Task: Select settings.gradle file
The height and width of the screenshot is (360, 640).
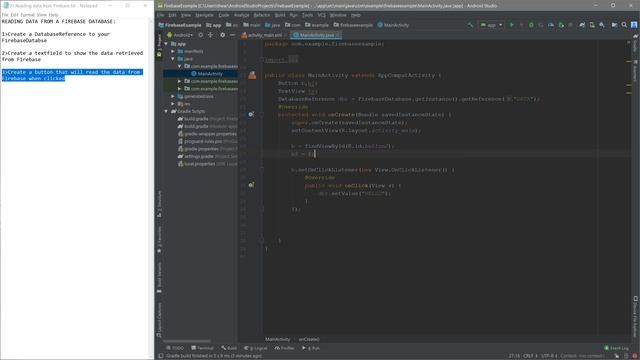Action: 207,156
